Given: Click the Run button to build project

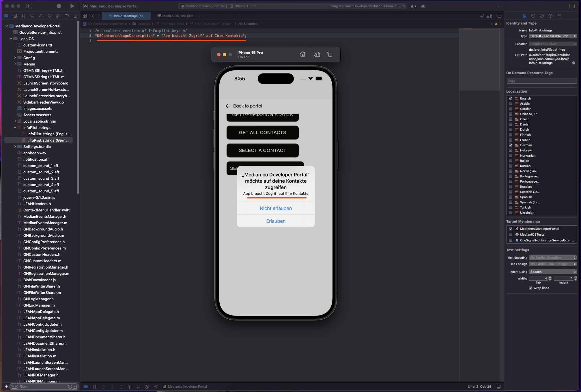Looking at the screenshot, I should click(72, 6).
